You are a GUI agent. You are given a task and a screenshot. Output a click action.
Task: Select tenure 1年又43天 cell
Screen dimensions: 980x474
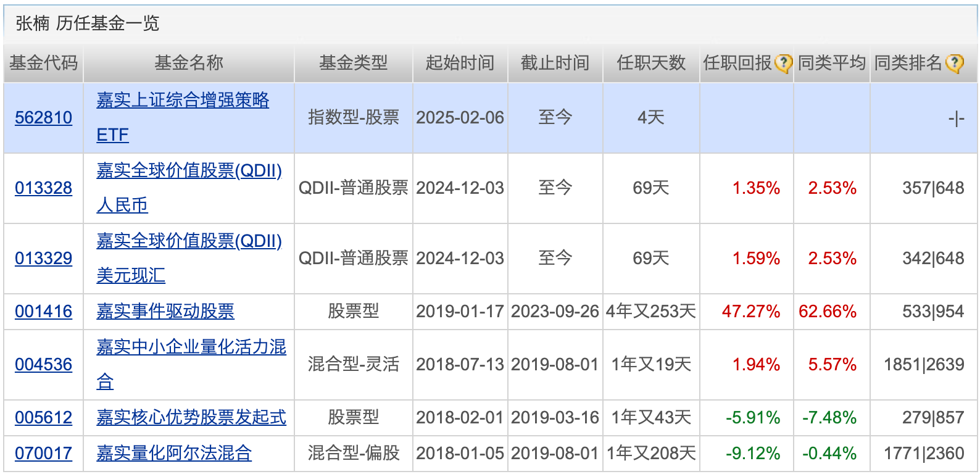[651, 417]
